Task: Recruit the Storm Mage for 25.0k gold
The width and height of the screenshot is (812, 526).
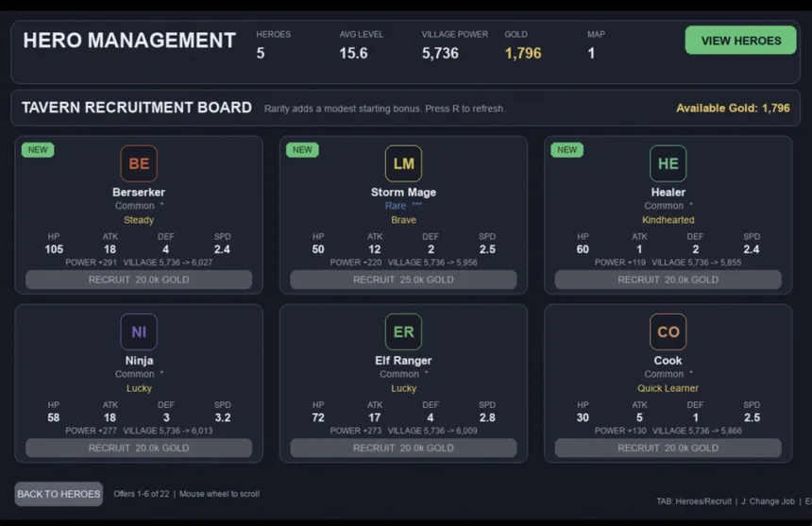Action: click(403, 280)
